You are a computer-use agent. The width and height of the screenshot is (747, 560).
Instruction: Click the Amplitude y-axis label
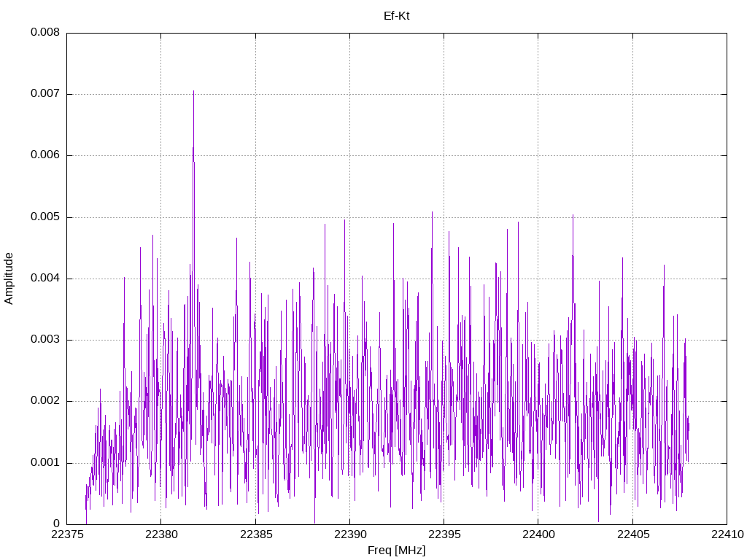click(x=9, y=278)
